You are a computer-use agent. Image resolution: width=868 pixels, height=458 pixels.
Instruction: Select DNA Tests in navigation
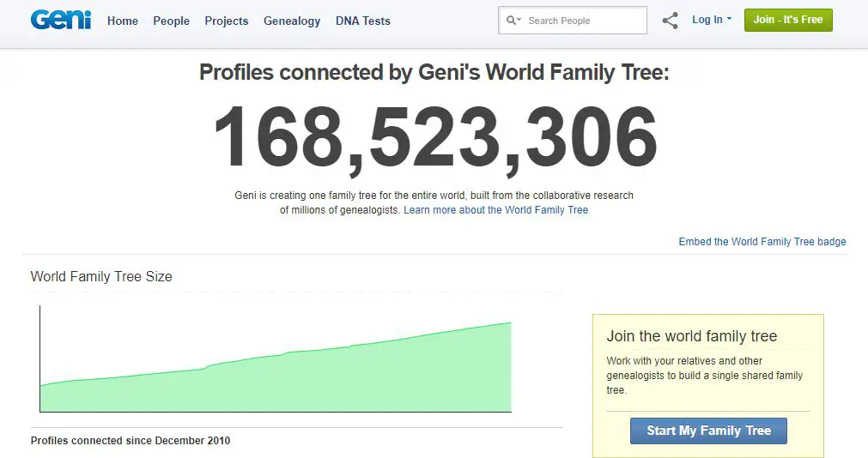pyautogui.click(x=362, y=21)
